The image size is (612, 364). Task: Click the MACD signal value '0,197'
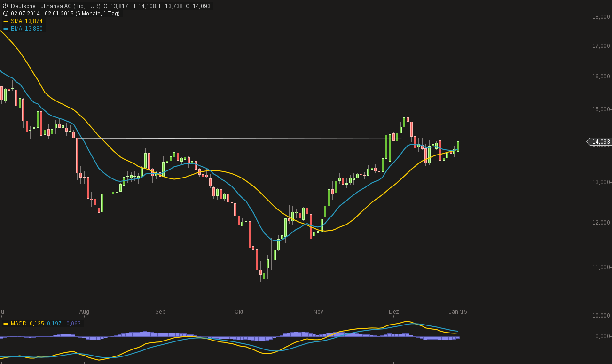(55, 324)
